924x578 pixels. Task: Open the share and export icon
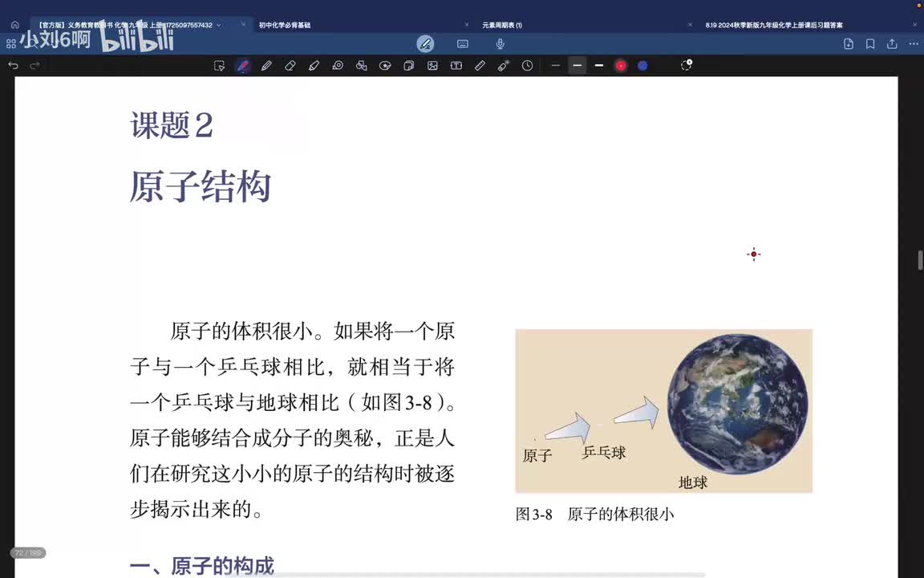892,43
